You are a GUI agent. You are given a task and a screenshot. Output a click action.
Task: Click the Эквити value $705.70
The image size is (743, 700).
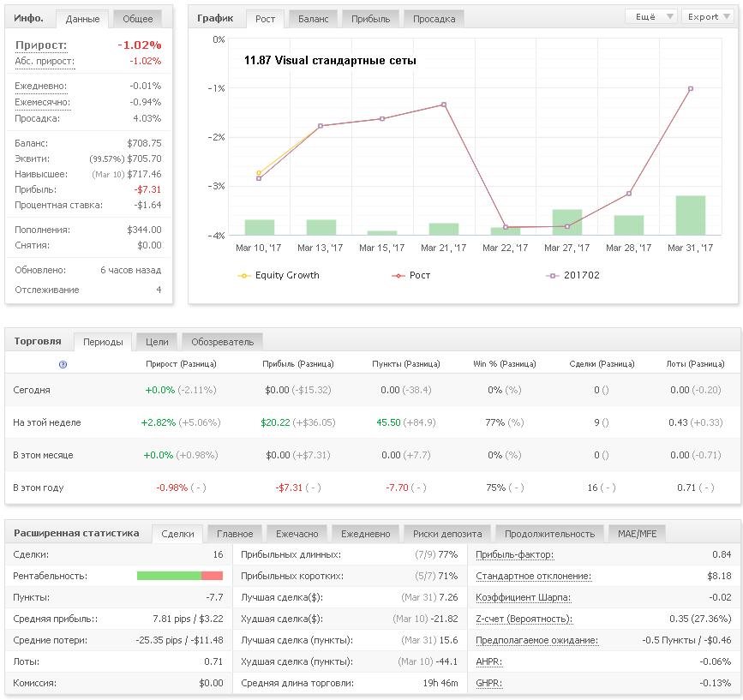click(x=144, y=159)
